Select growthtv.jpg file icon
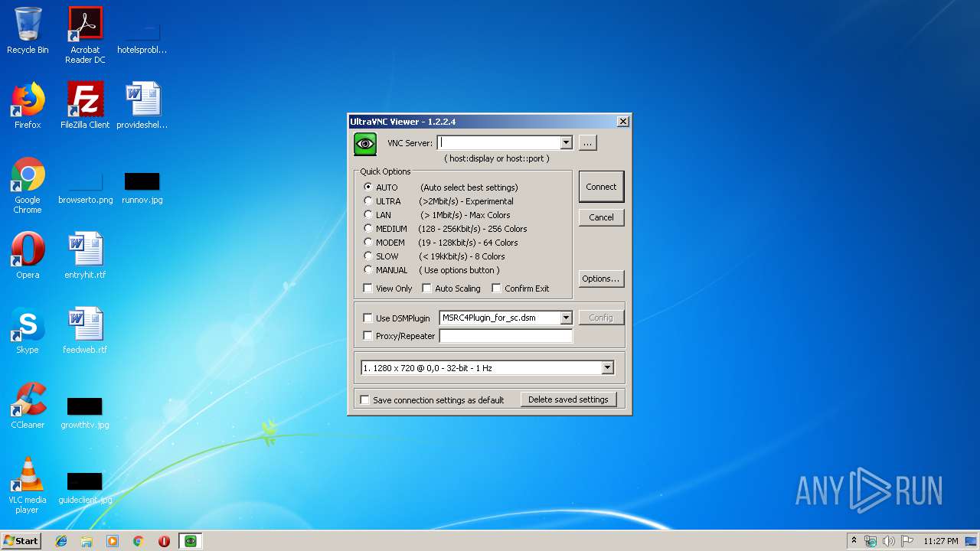Viewport: 980px width, 551px height. pos(85,413)
